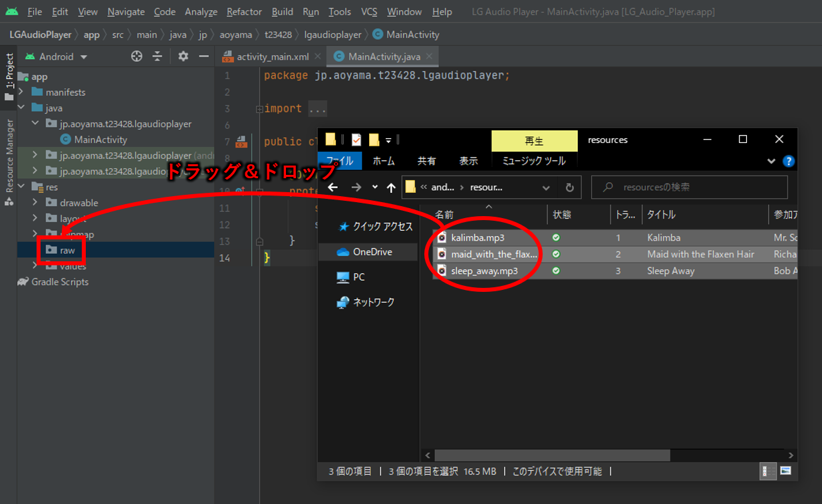Image resolution: width=822 pixels, height=504 pixels.
Task: Click the Android Studio logo icon
Action: [x=12, y=11]
